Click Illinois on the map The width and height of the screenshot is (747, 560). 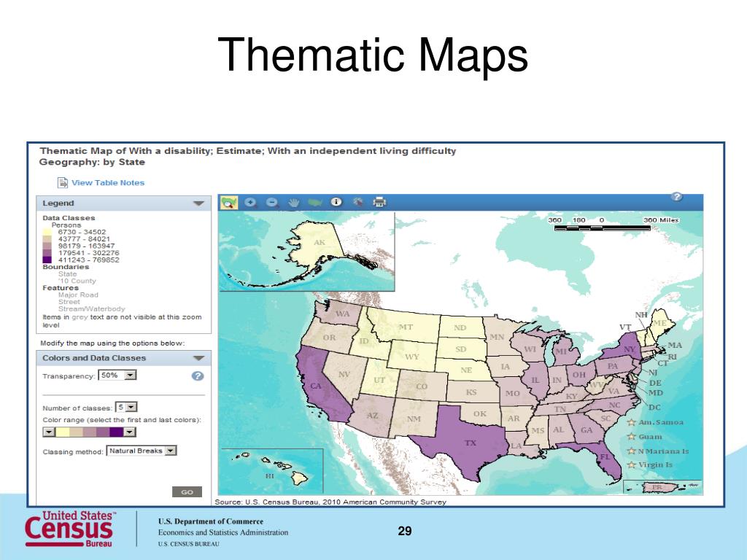[x=535, y=380]
